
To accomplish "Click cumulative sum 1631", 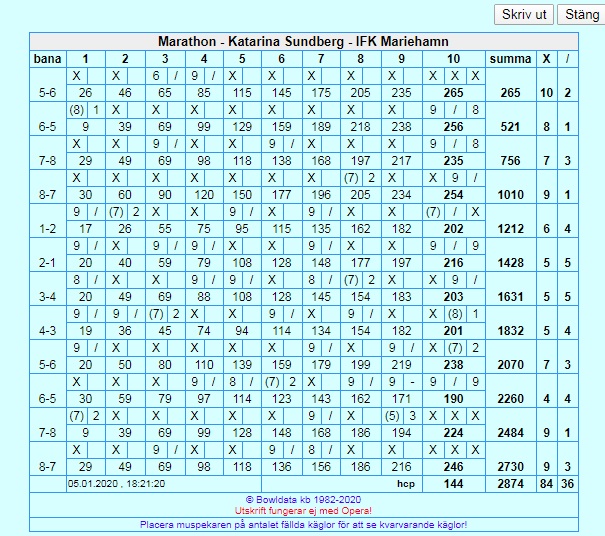I will tap(510, 296).
